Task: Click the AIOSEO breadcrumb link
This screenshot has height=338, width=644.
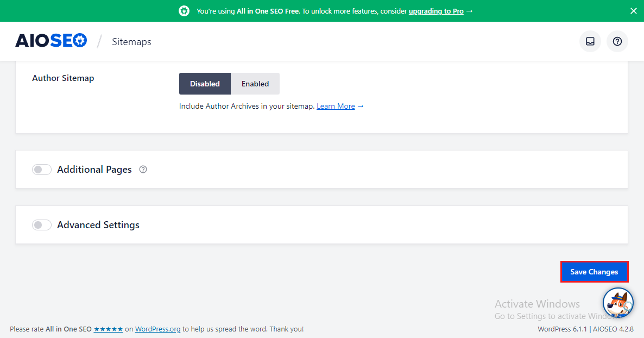Action: pyautogui.click(x=51, y=40)
